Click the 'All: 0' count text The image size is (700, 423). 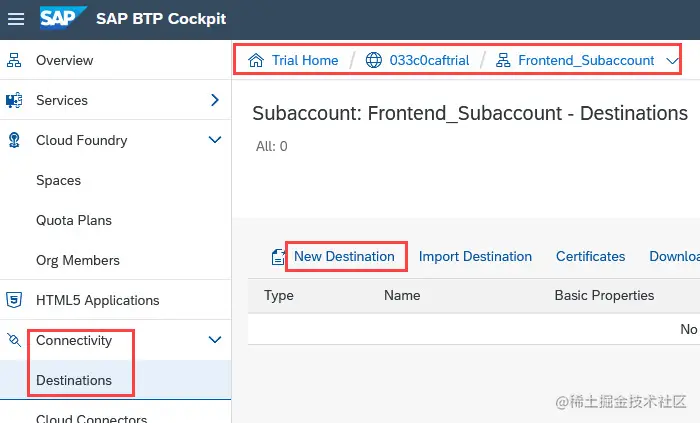(x=271, y=146)
